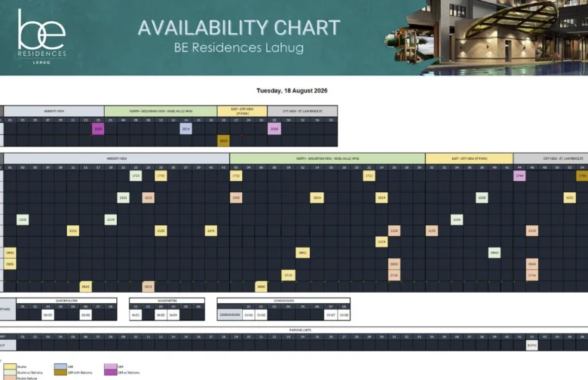The image size is (588, 380).
Task: Select available unit 0746
Action: point(532,275)
